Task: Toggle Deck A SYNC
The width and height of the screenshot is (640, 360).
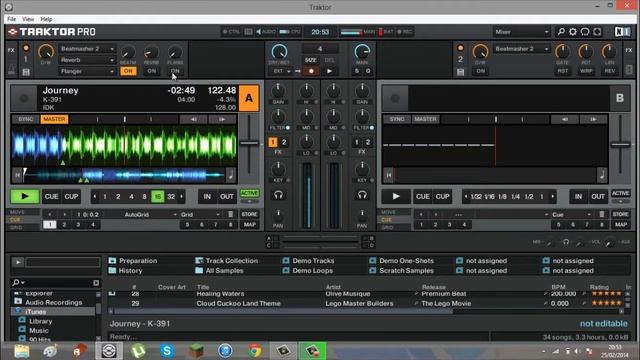Action: click(26, 119)
